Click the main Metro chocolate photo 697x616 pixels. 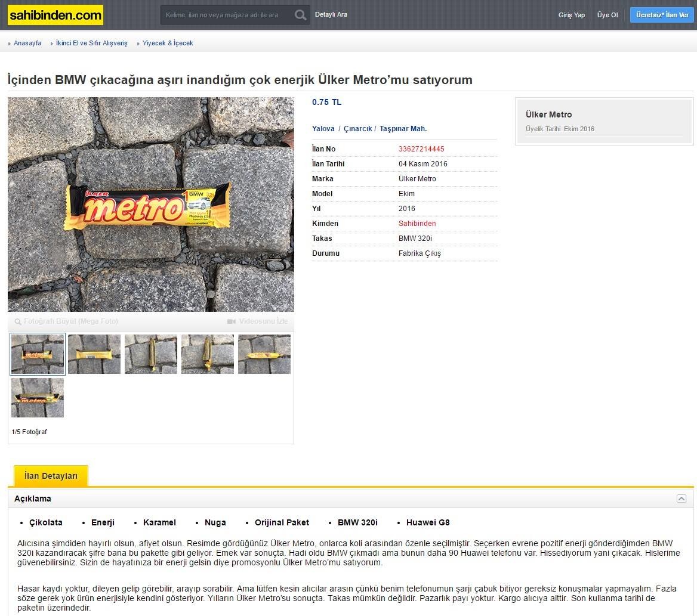151,205
